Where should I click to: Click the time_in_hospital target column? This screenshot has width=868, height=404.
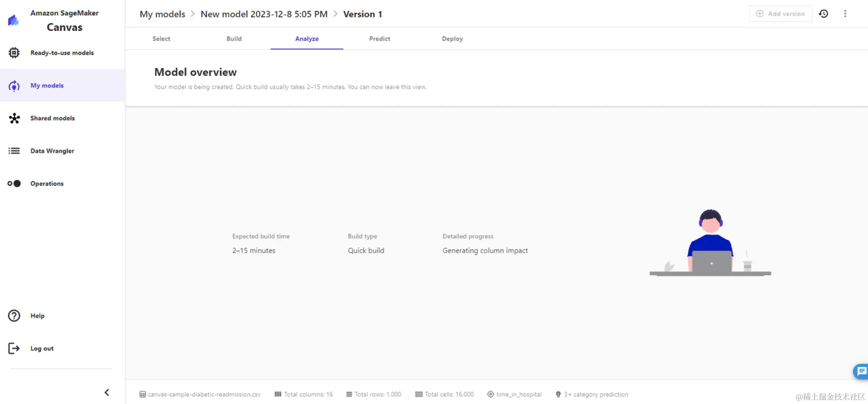pyautogui.click(x=519, y=394)
